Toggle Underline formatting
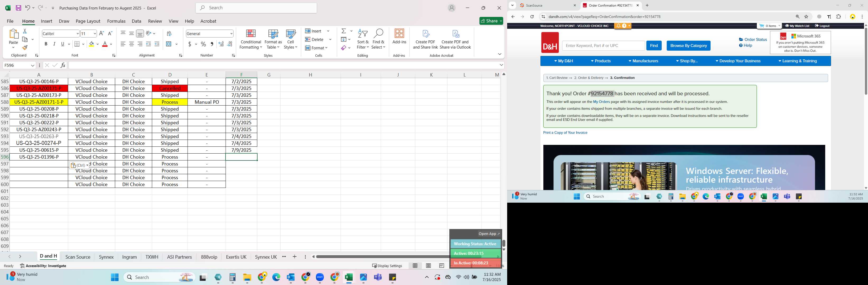Image resolution: width=868 pixels, height=285 pixels. point(63,44)
